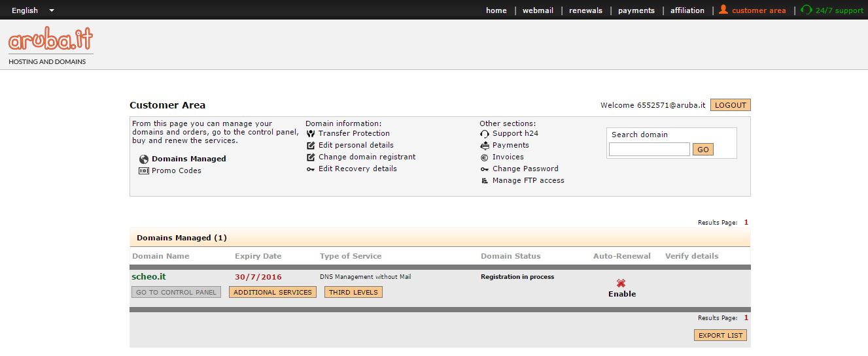Viewport: 868px width, 356px height.
Task: Click the Support h24 headset icon
Action: pos(485,133)
